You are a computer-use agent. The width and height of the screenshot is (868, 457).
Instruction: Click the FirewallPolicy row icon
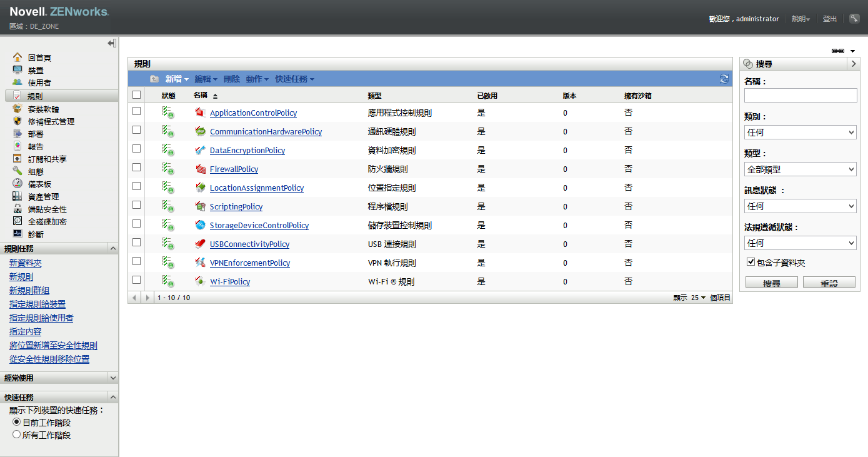[x=201, y=169]
